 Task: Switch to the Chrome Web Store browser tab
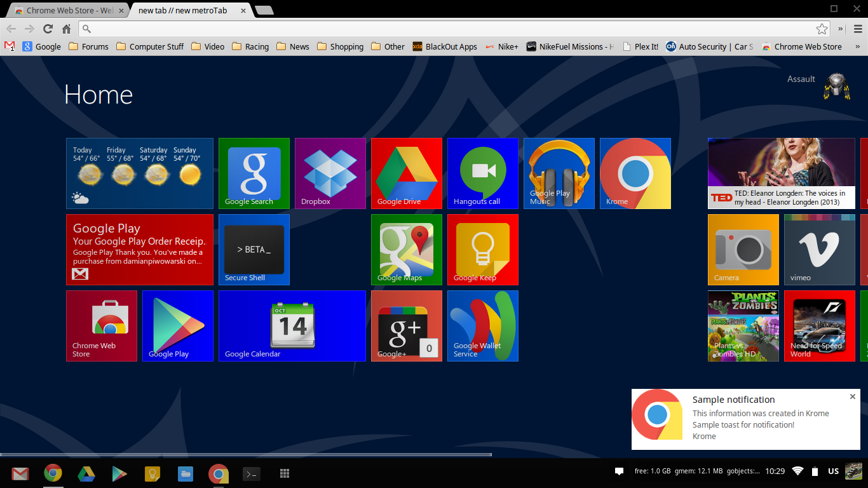pos(69,10)
